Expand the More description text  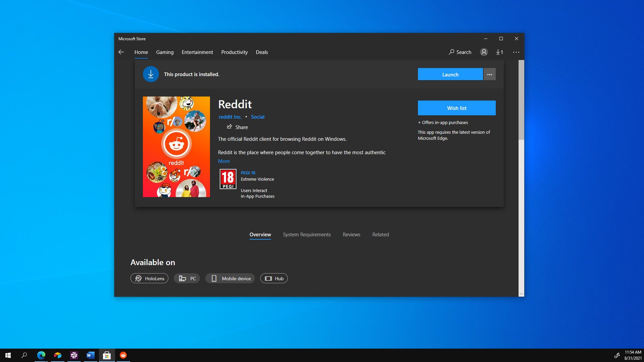point(224,161)
